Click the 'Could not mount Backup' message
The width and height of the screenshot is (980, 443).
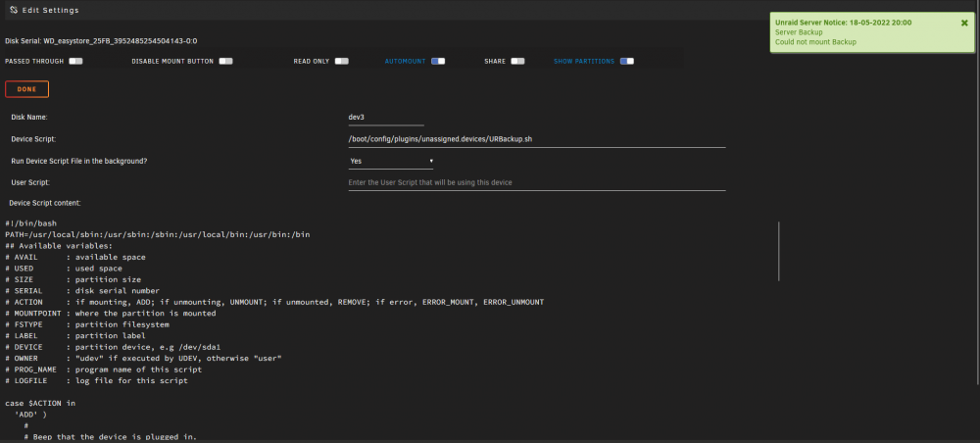tap(815, 42)
